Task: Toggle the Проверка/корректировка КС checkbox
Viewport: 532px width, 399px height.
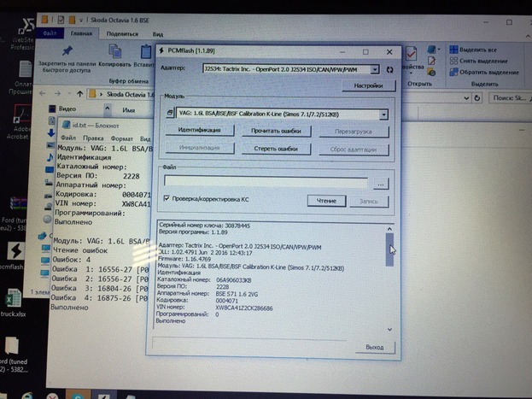Action: tap(167, 199)
